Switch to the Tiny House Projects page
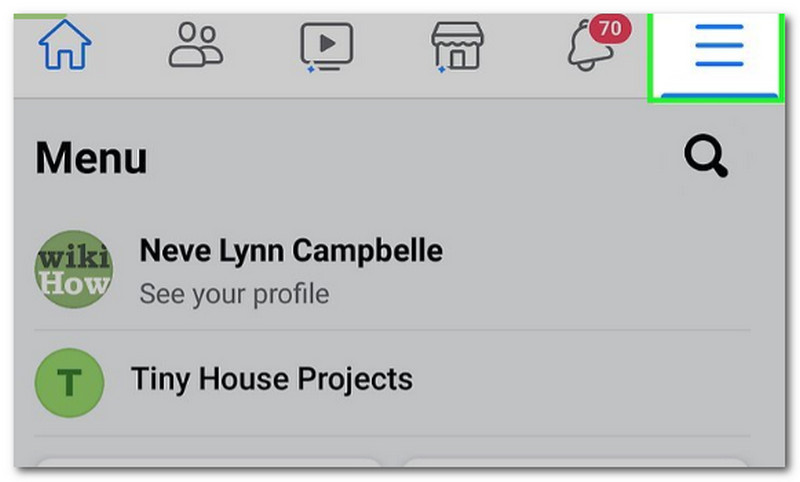800x482 pixels. click(272, 380)
